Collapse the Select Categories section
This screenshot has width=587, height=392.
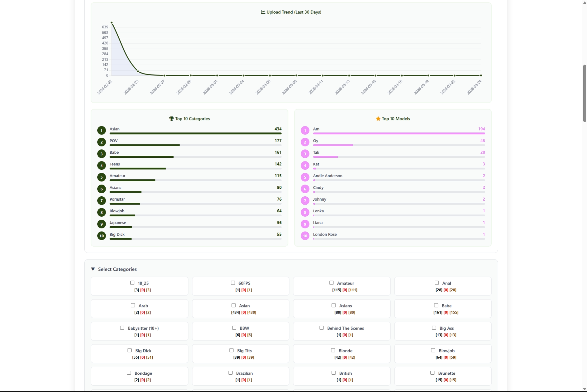93,269
